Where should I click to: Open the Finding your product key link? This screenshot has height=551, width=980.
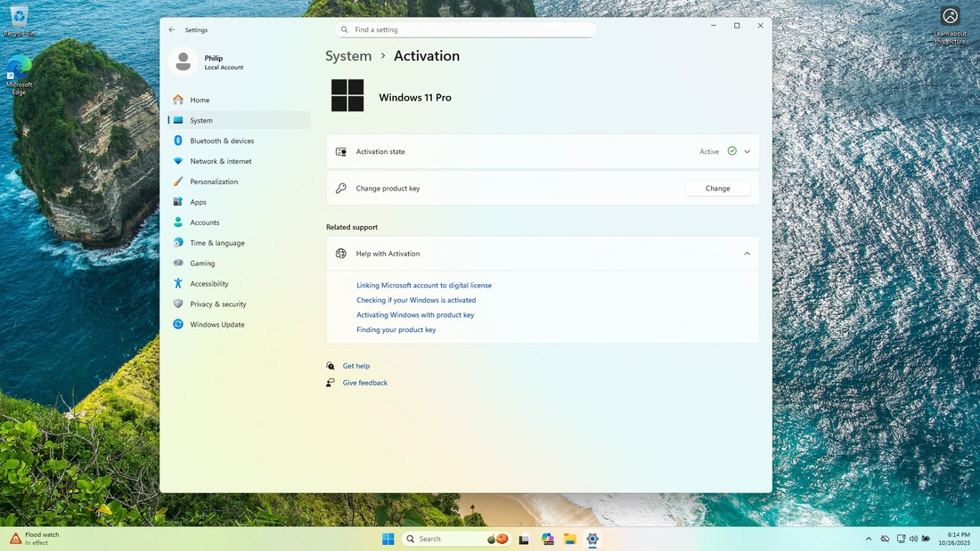(x=396, y=329)
